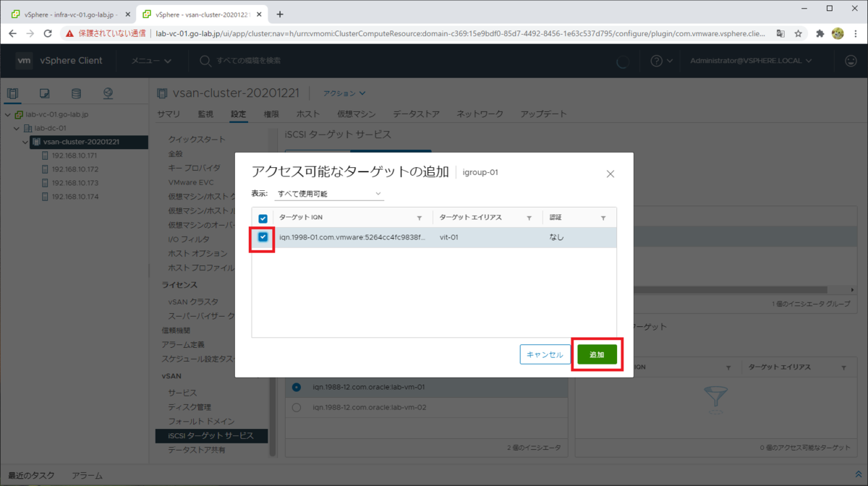Switch to the ホスト tab

[x=308, y=114]
